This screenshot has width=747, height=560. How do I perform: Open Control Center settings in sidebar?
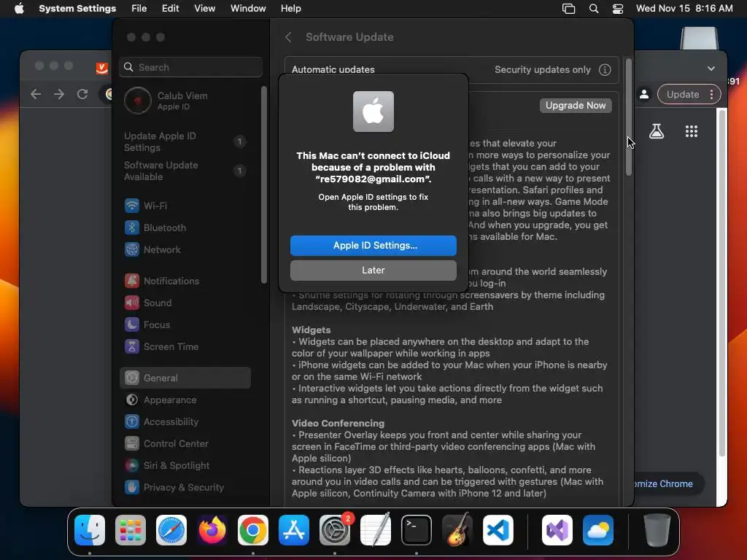[185, 444]
